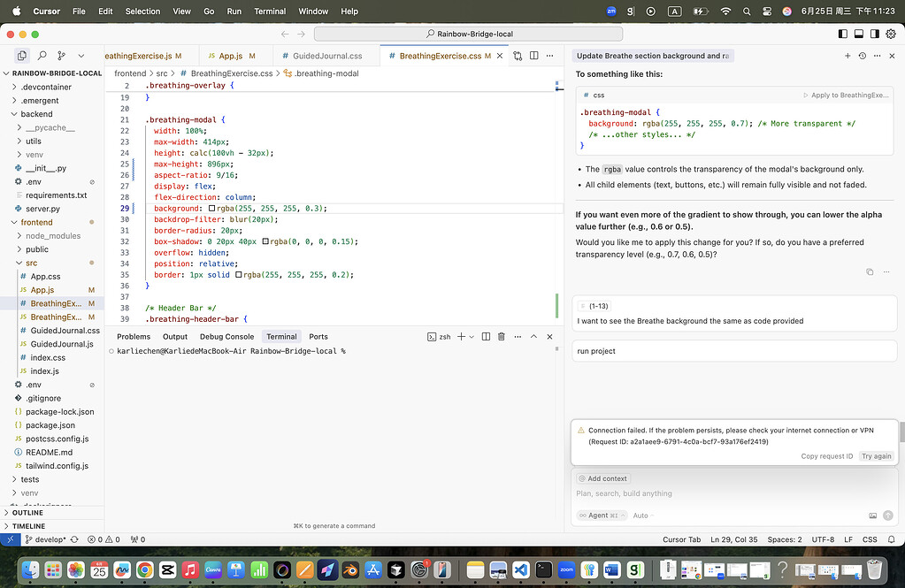This screenshot has width=905, height=588.
Task: Open the Search view in the sidebar
Action: (x=42, y=56)
